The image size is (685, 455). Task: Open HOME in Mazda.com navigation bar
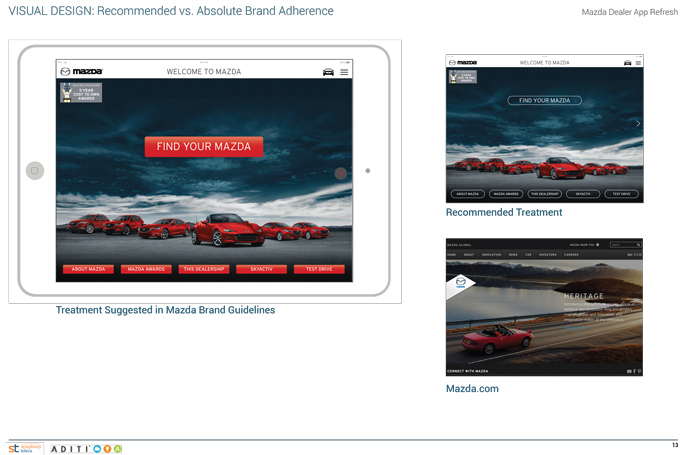(452, 255)
